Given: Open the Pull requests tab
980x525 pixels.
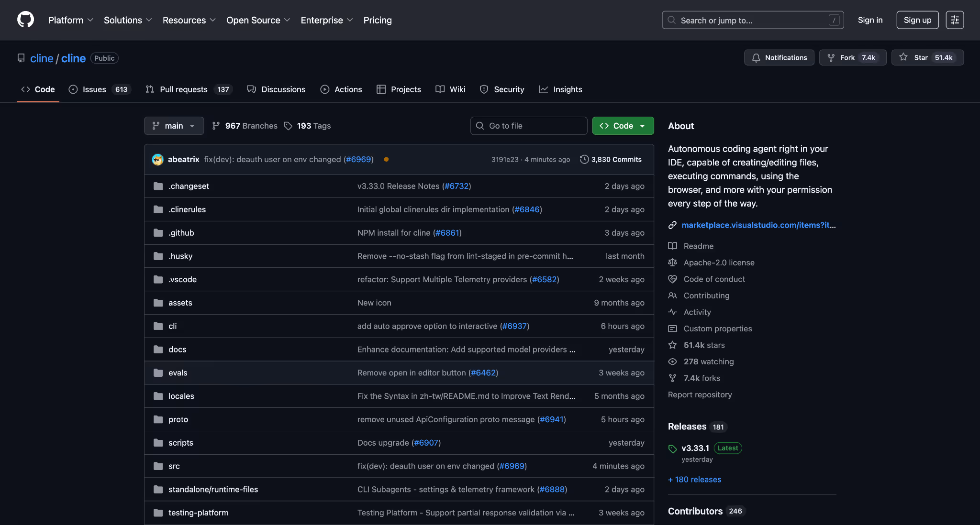Looking at the screenshot, I should [x=183, y=89].
